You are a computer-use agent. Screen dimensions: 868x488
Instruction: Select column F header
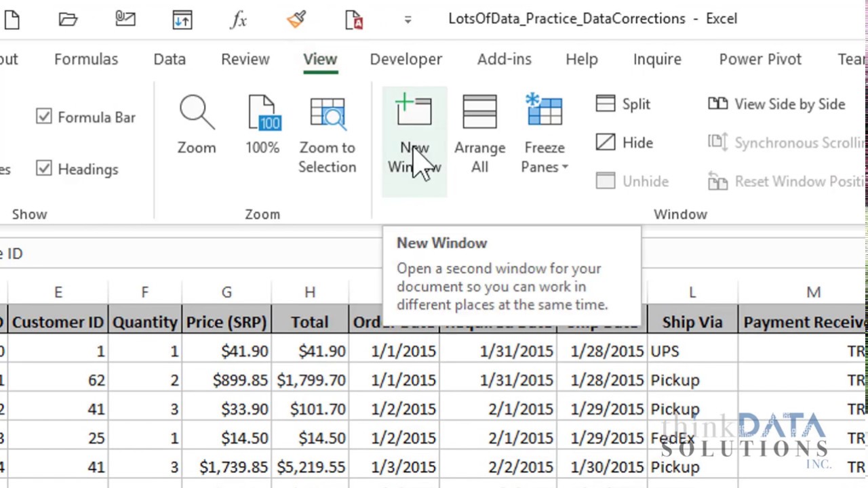(x=144, y=292)
